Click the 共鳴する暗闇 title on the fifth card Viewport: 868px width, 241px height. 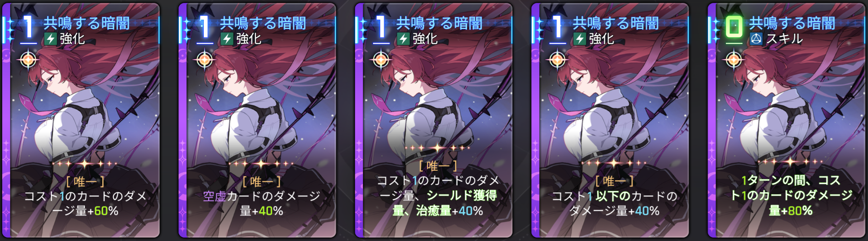792,23
